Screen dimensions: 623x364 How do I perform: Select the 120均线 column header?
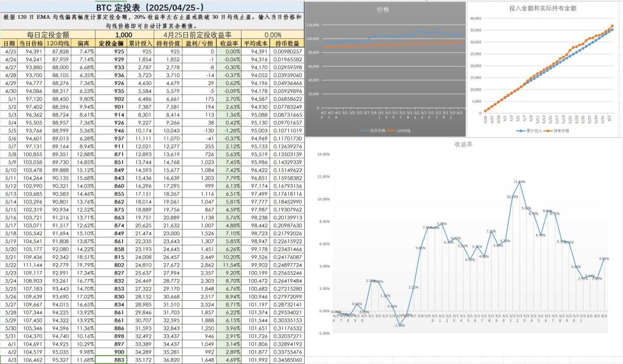click(x=58, y=44)
